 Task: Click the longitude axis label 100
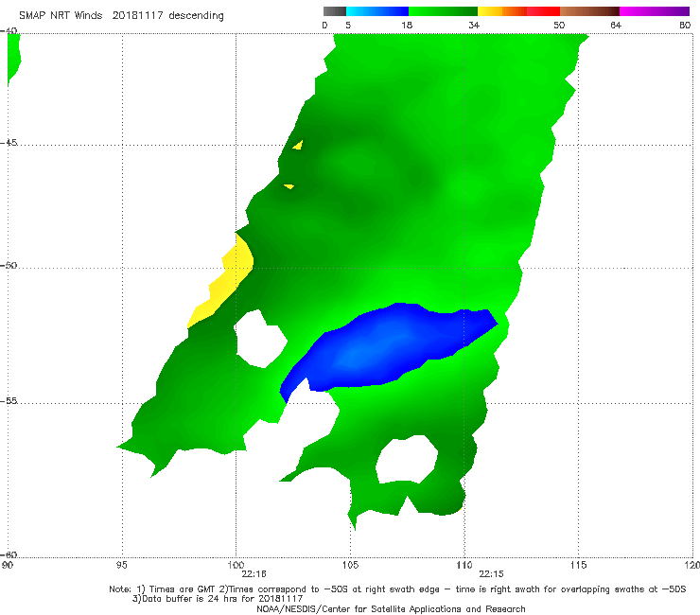click(236, 566)
